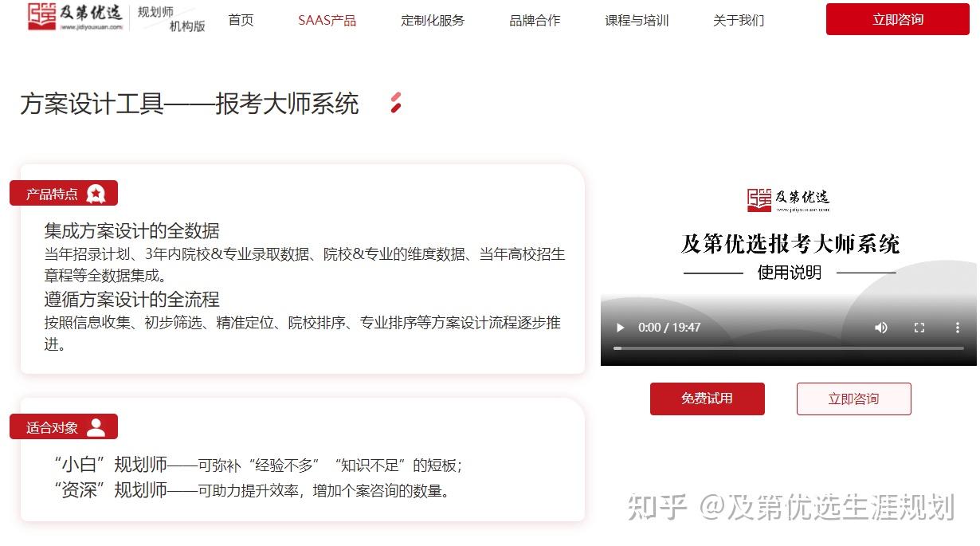This screenshot has width=980, height=546.
Task: Click the 及第优选 logo in header
Action: coord(76,17)
